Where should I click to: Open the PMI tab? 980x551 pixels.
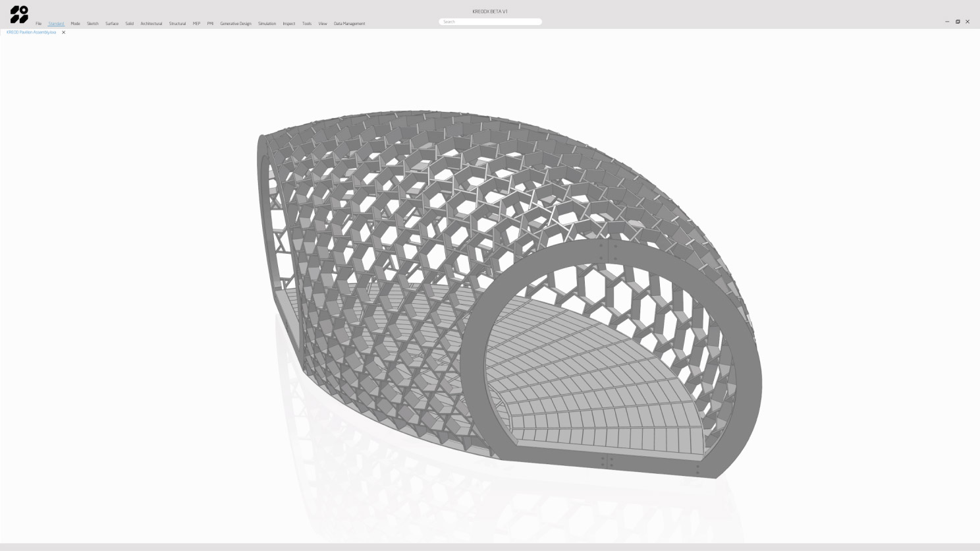[210, 24]
